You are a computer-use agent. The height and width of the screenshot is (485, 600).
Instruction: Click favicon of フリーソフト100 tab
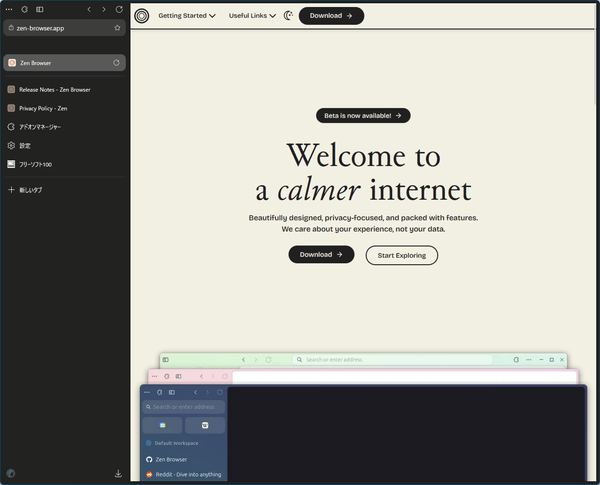pyautogui.click(x=11, y=164)
